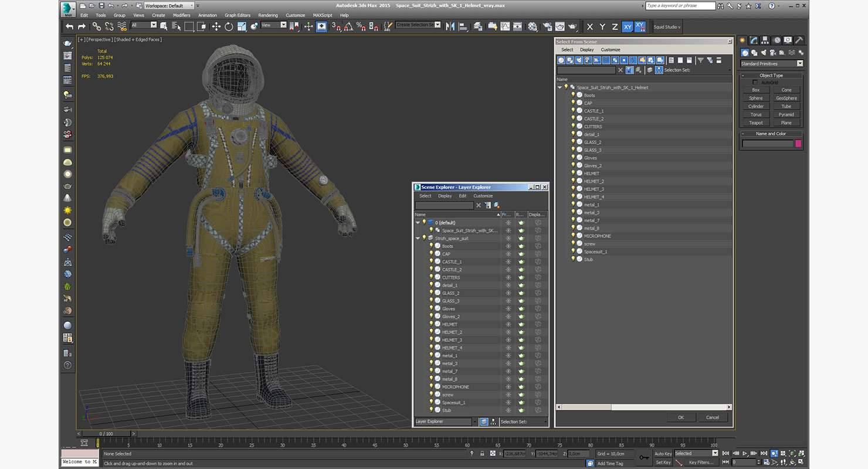
Task: Open the Mirror tool
Action: tap(450, 26)
